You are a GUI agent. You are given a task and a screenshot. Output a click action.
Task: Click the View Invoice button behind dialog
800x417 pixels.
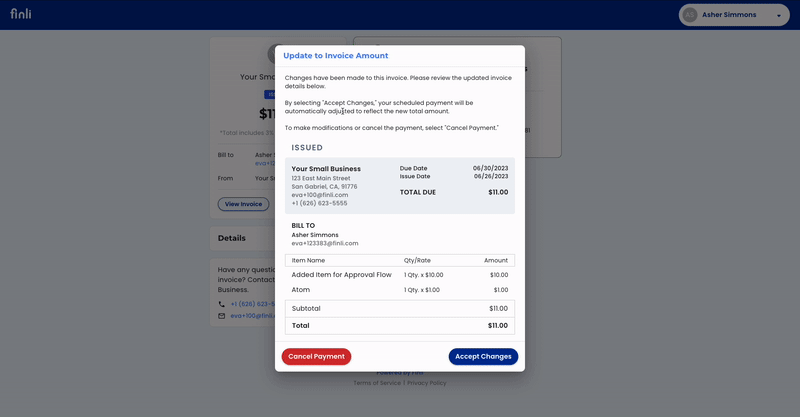(243, 204)
